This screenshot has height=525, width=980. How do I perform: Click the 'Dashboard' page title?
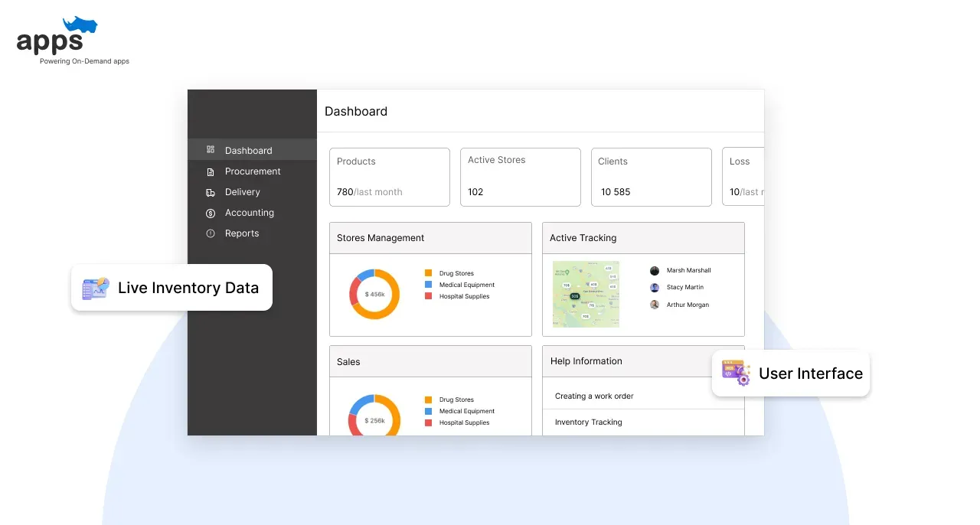coord(356,111)
